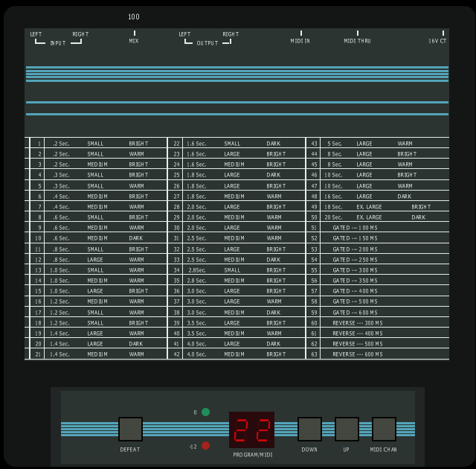Select program 1 .2 Sec. SMALL BRIGHT
Viewport: 476px width, 469px height.
(x=98, y=144)
